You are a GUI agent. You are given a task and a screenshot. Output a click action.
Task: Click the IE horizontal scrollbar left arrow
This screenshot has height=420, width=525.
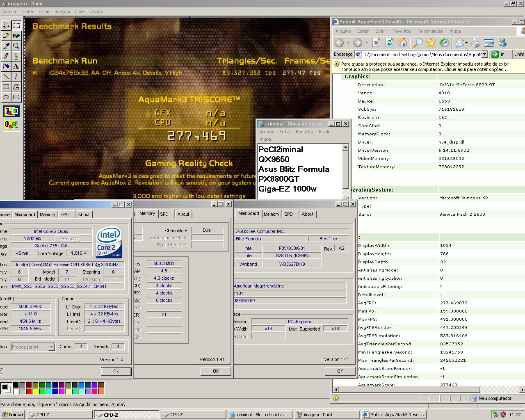tap(336, 390)
